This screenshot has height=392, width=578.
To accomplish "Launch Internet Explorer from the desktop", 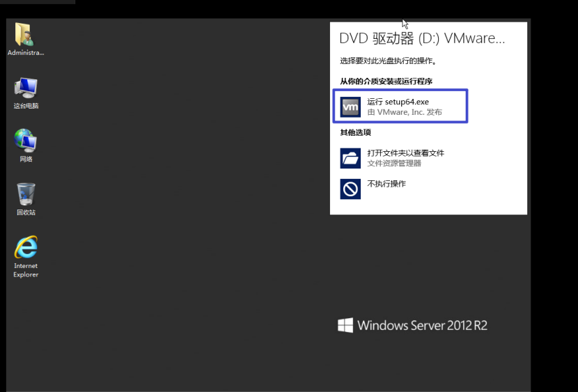I will click(x=26, y=256).
